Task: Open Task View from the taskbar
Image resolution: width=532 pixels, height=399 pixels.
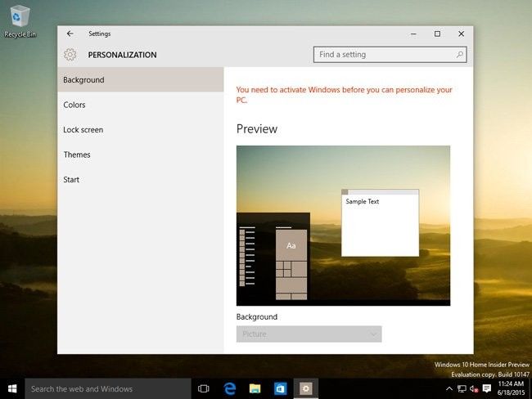Action: tap(204, 388)
